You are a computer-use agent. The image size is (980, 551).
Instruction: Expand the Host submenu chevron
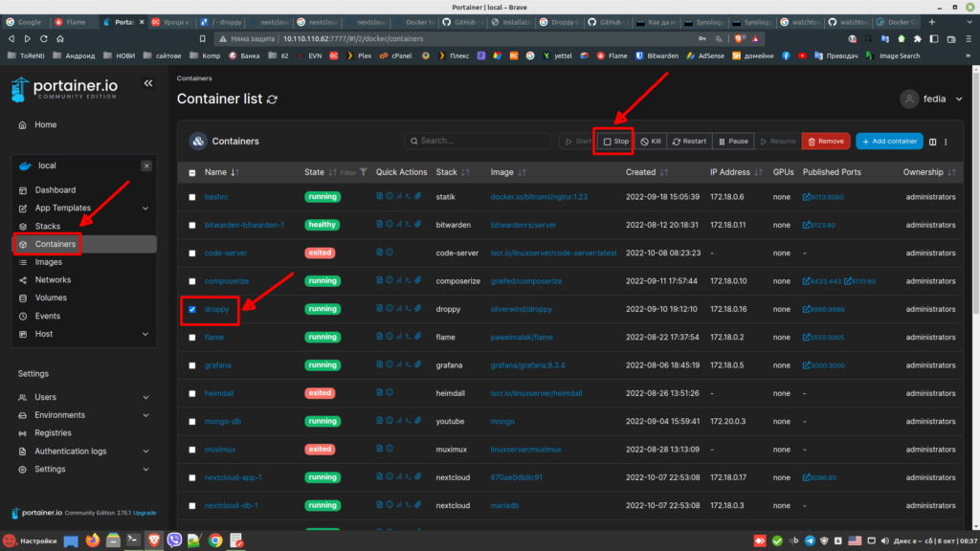145,334
